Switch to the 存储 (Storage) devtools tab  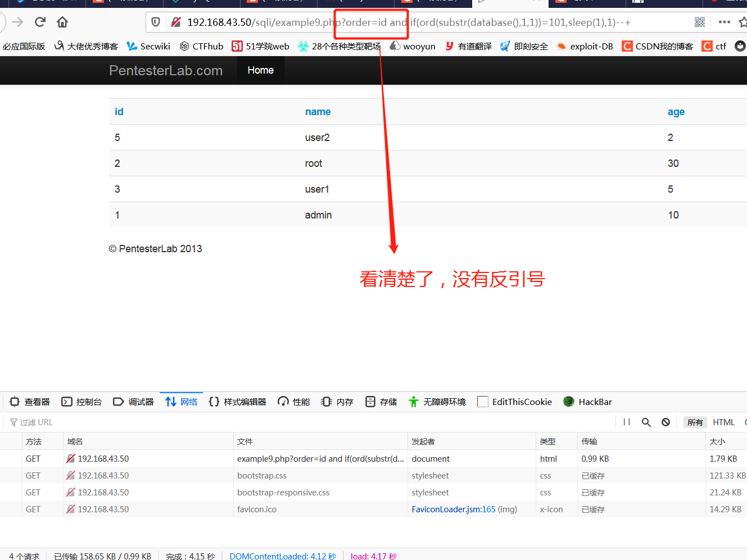[381, 402]
